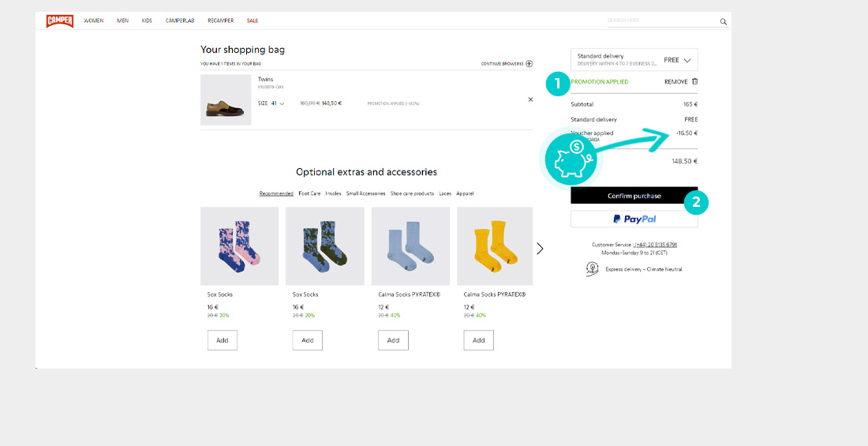
Task: Select the Apparel tab
Action: (465, 193)
